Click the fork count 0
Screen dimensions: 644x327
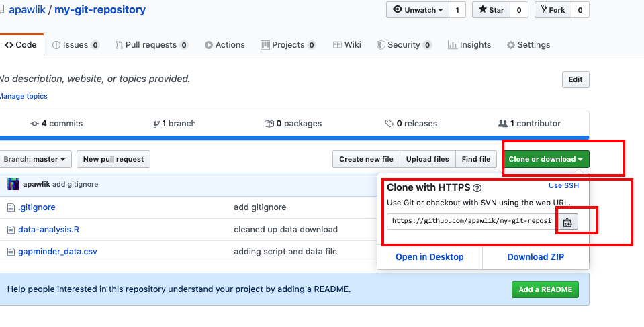pos(580,10)
